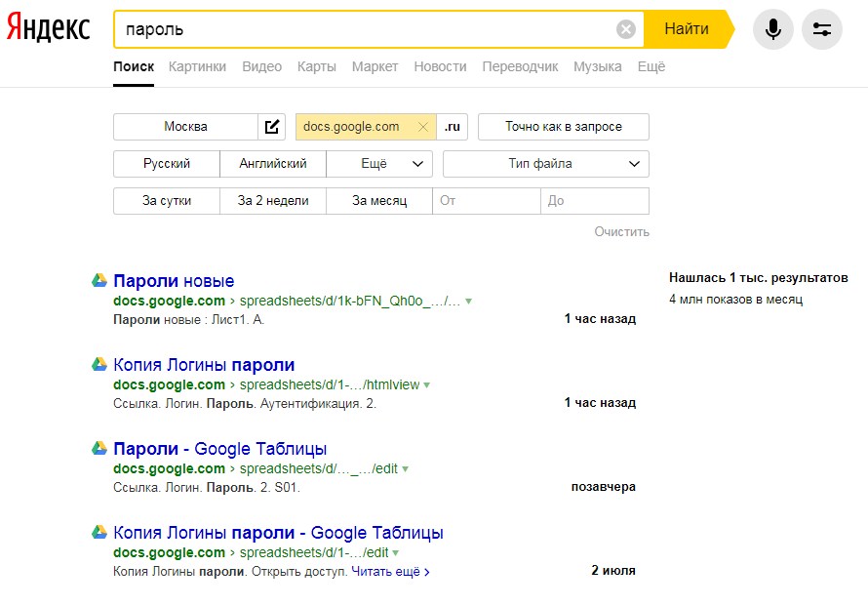Viewport: 868px width, 606px height.
Task: Click the От date input field
Action: tap(486, 201)
